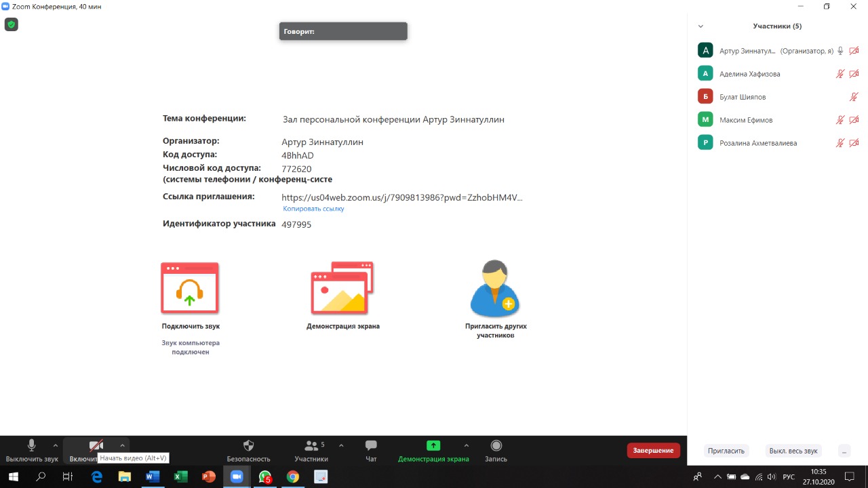Screen dimensions: 868x488
Task: Click the Screen Share pictures icon
Action: pos(342,289)
